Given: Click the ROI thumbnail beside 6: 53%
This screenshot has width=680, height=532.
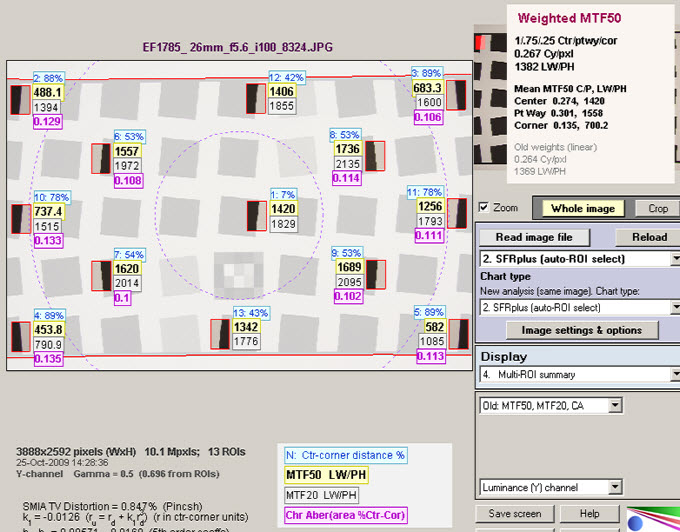Looking at the screenshot, I should click(x=101, y=159).
